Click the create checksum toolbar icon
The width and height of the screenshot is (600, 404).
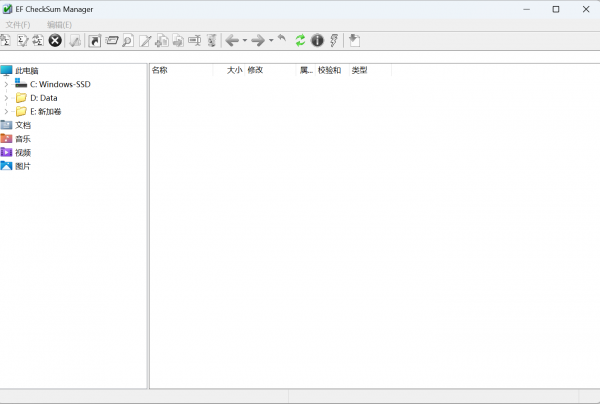[x=5, y=41]
